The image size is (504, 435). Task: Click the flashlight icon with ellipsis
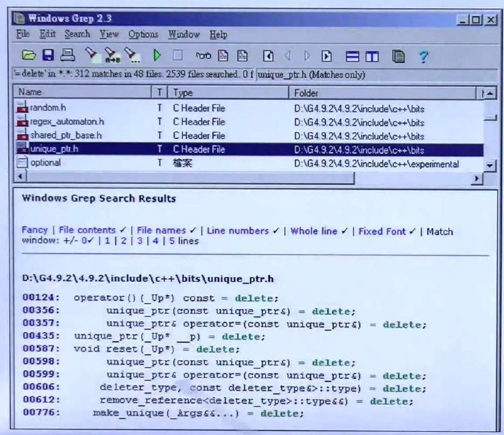(132, 55)
